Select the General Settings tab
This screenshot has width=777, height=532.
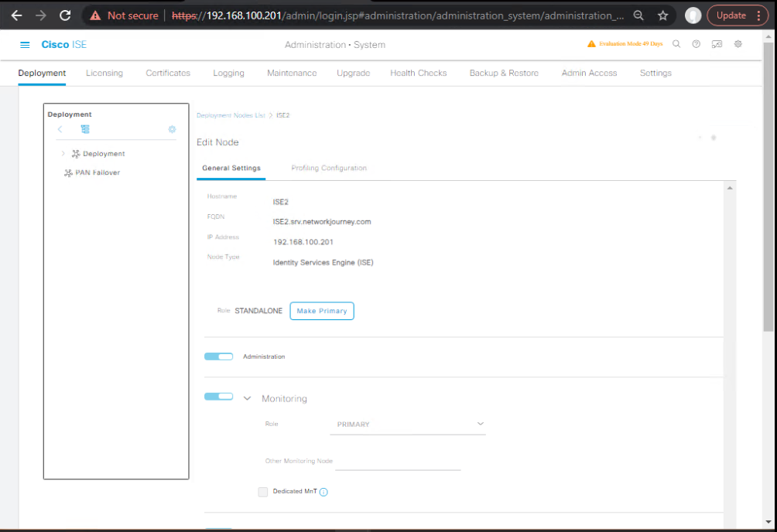pos(231,168)
